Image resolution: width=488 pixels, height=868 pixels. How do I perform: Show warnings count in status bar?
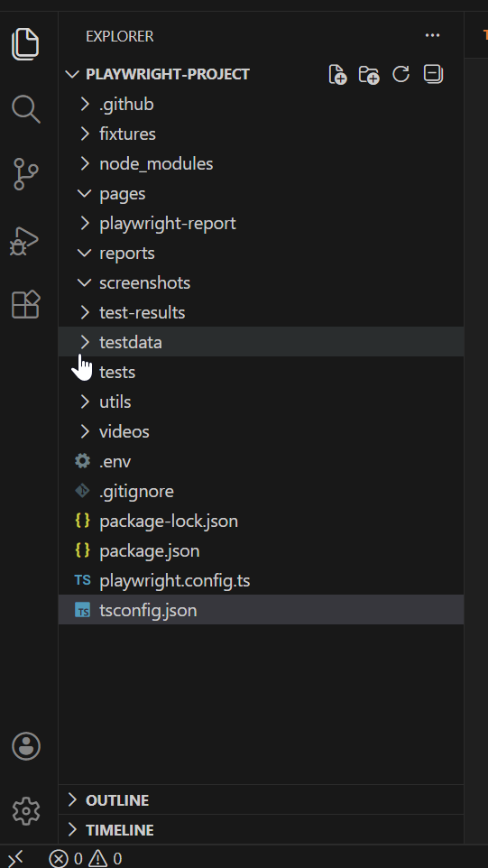click(106, 859)
